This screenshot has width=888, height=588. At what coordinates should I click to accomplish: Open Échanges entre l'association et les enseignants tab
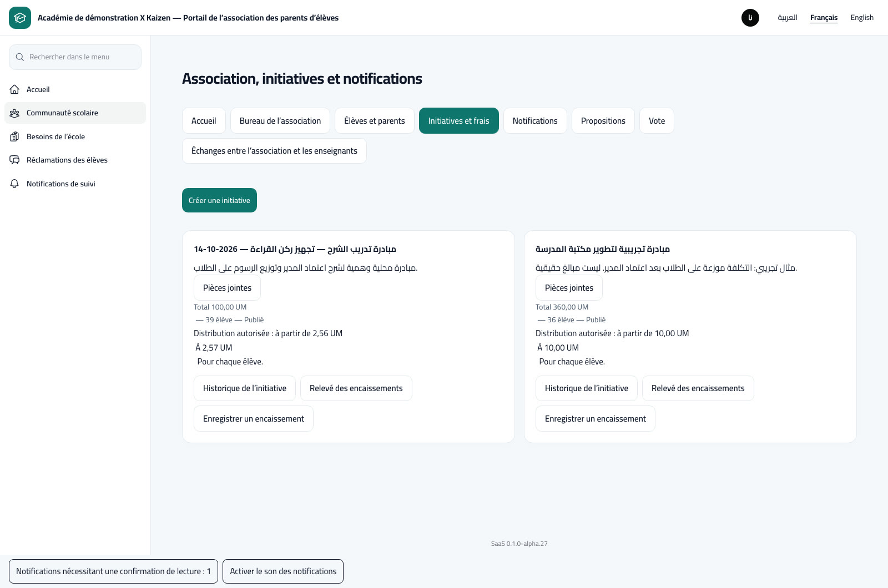(274, 151)
